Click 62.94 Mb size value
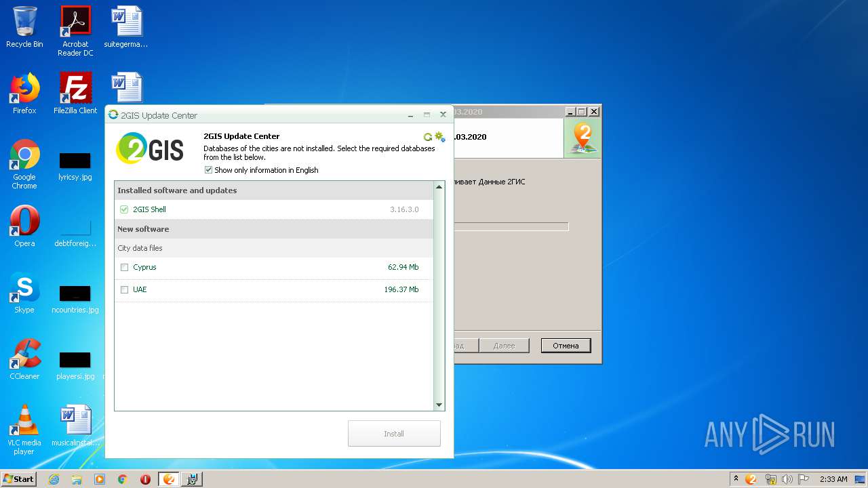Screen dimensions: 868x488 pos(403,267)
